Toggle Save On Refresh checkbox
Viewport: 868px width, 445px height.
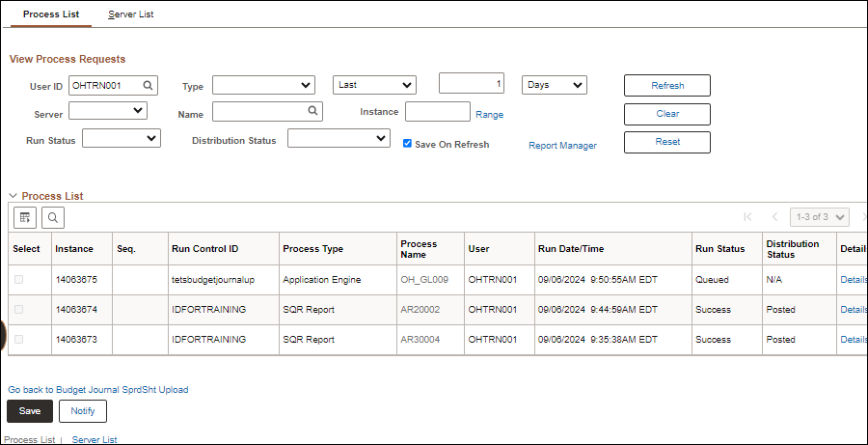[408, 143]
